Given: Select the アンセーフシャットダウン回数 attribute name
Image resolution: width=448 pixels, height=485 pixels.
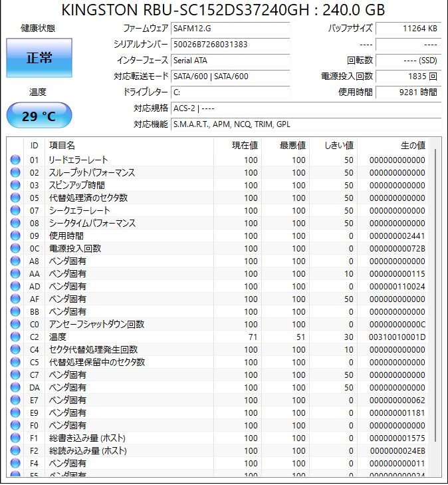Looking at the screenshot, I should tap(96, 324).
